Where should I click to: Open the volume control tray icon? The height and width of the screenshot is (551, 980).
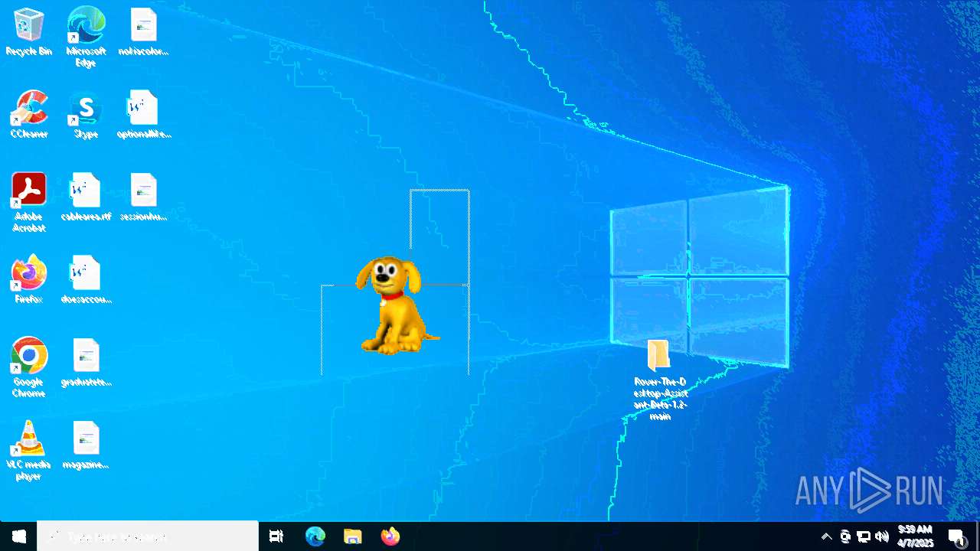coord(882,536)
